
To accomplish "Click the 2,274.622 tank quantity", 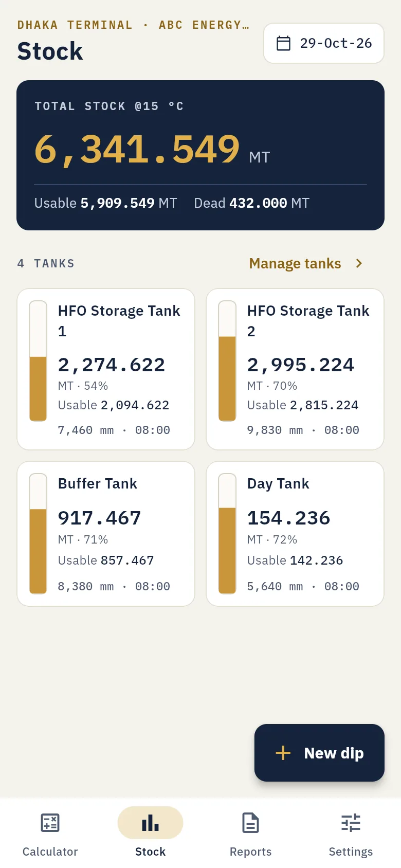I will (112, 365).
